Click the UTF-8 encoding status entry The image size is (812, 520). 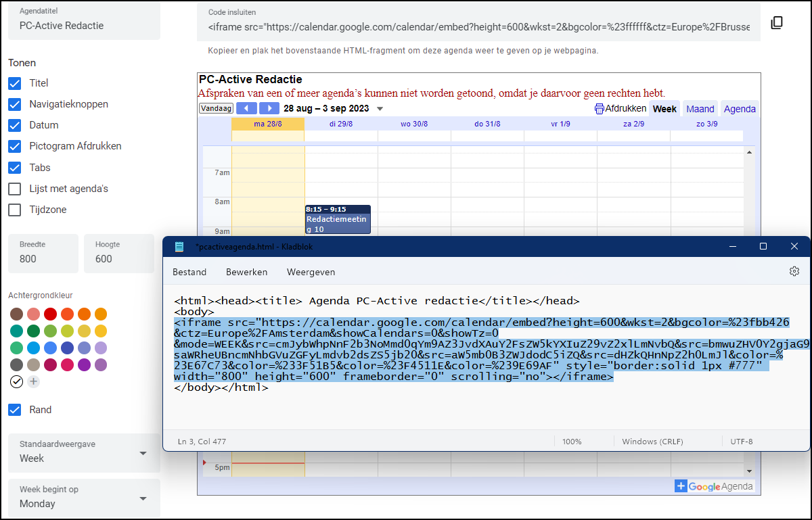pyautogui.click(x=742, y=442)
